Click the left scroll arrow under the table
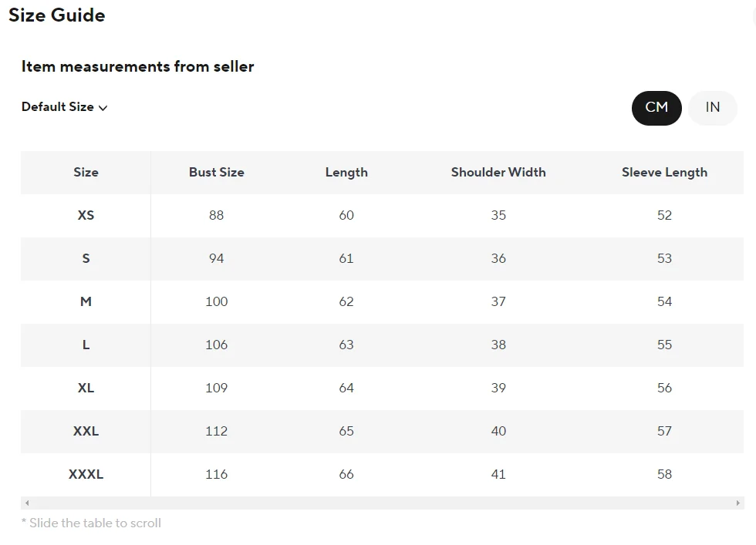Viewport: 756px width, 545px height. point(27,503)
